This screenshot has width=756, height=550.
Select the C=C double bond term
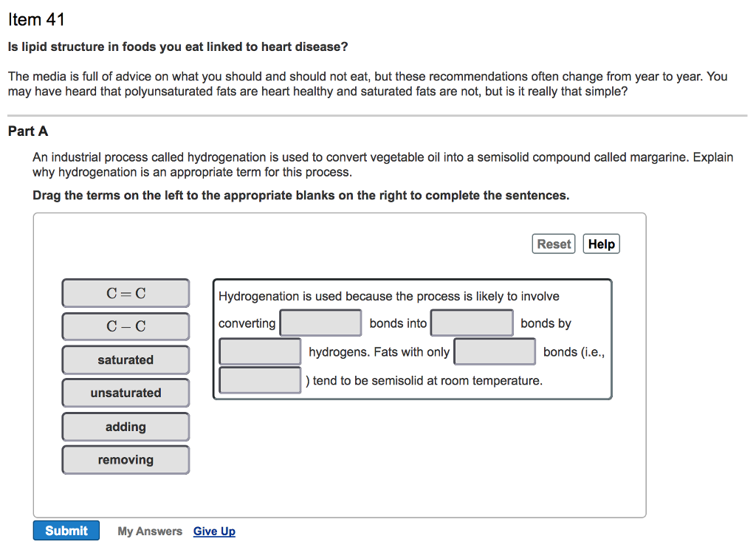click(126, 293)
